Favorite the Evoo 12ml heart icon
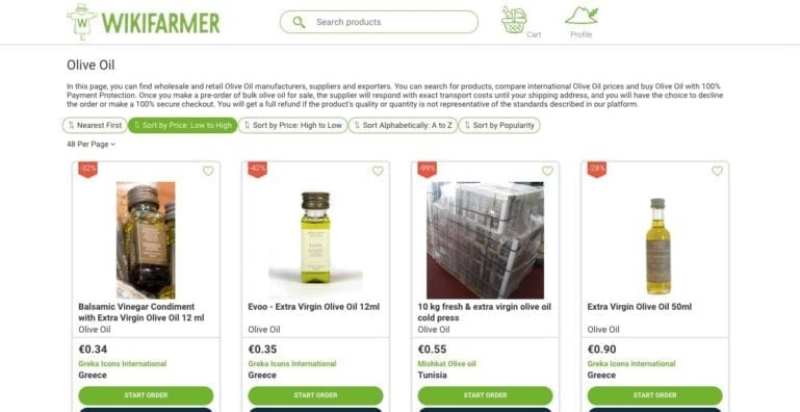This screenshot has height=412, width=800. coord(378,171)
